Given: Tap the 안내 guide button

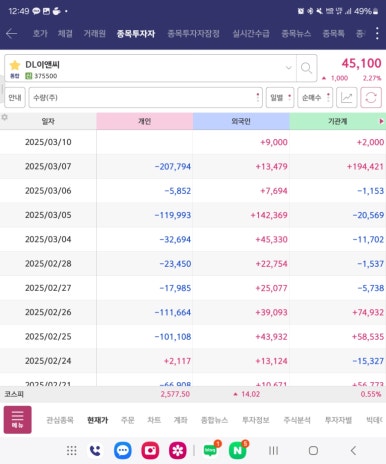Looking at the screenshot, I should point(15,98).
